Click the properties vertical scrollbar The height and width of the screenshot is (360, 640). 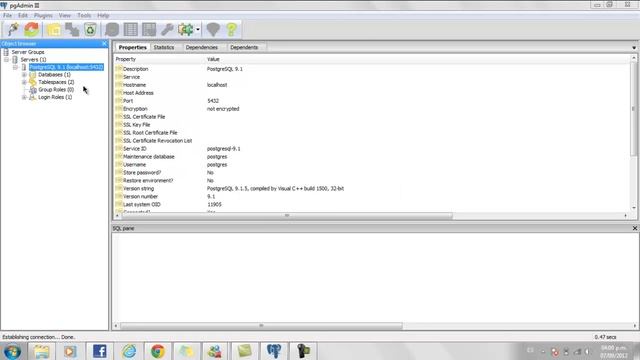pyautogui.click(x=633, y=108)
